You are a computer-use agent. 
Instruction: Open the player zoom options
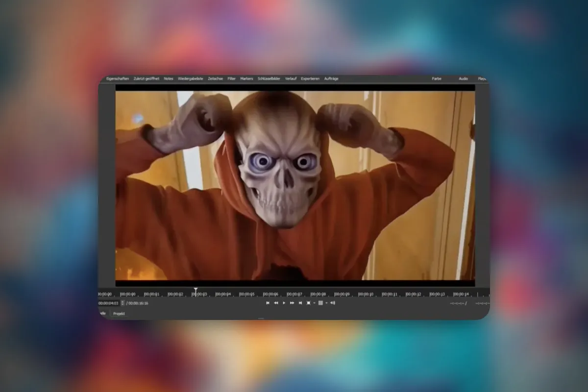tap(310, 303)
